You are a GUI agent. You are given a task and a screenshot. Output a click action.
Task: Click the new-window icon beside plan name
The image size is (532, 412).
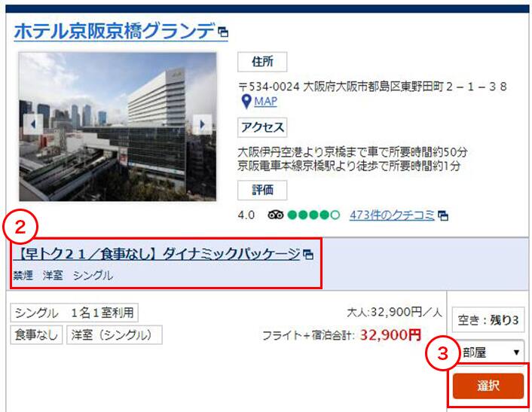(x=308, y=255)
